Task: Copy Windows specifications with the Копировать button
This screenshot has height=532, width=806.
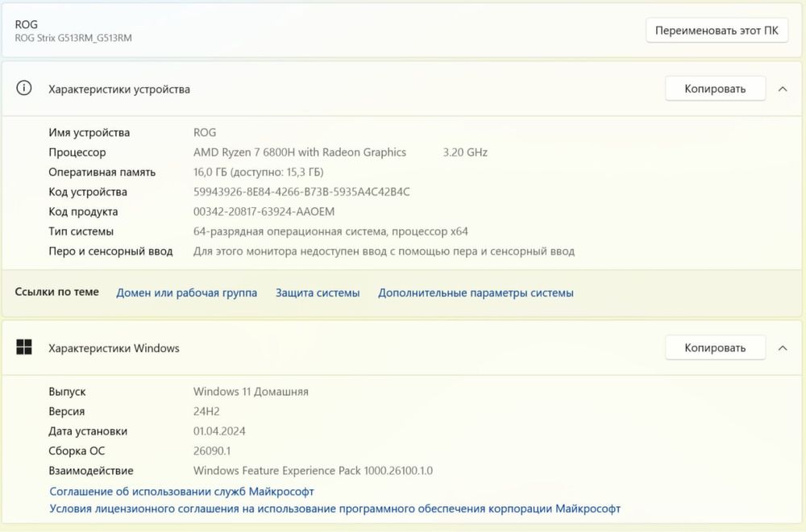Action: coord(714,347)
